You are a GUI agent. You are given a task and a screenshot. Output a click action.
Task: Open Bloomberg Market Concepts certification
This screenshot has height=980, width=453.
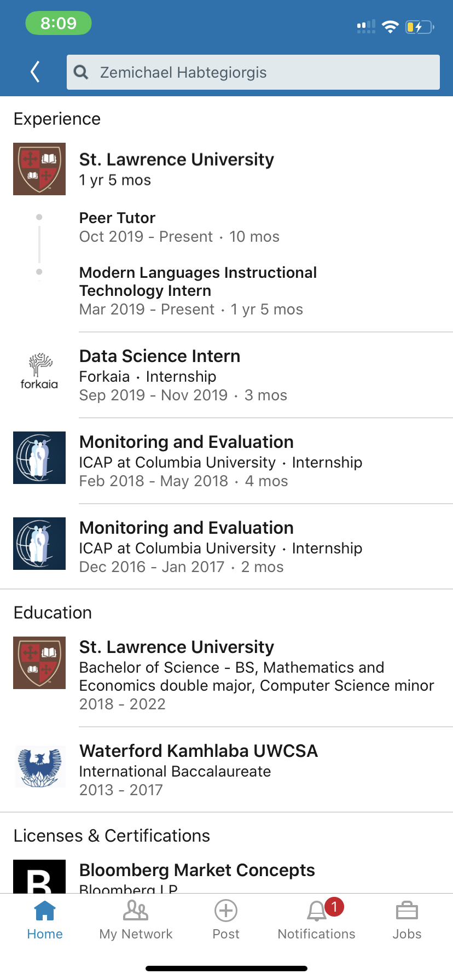tap(197, 870)
